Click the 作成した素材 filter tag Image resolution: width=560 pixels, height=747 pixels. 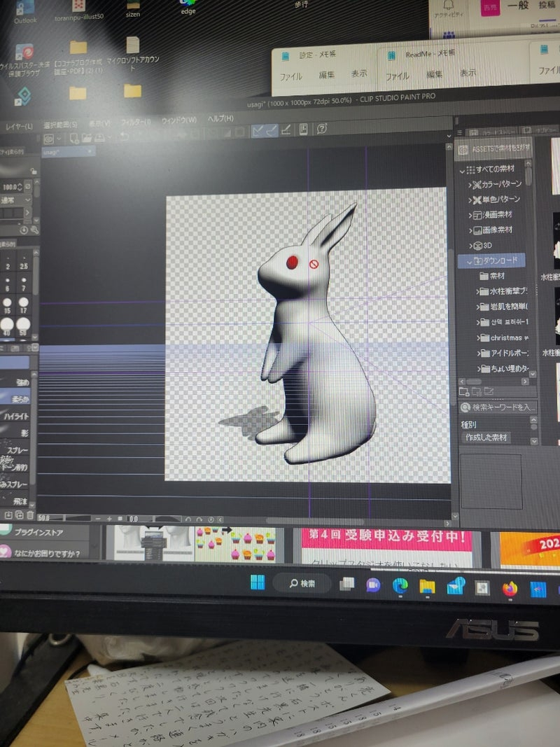tap(486, 438)
